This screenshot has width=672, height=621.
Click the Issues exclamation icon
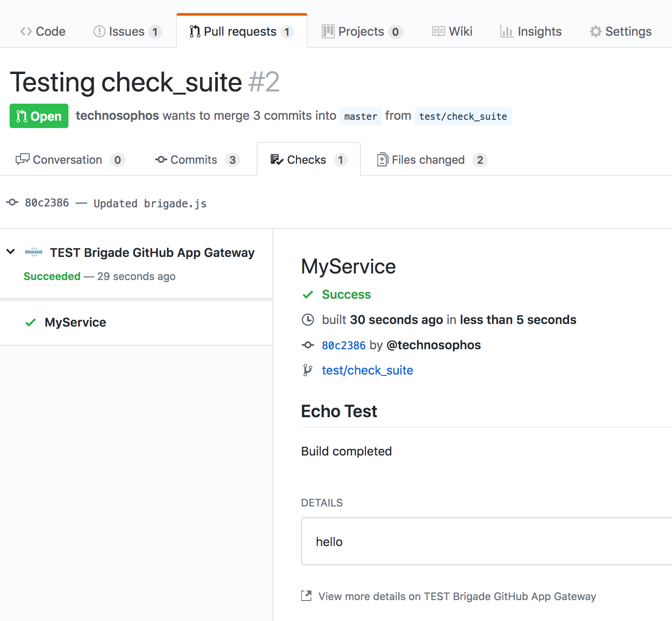pos(99,31)
